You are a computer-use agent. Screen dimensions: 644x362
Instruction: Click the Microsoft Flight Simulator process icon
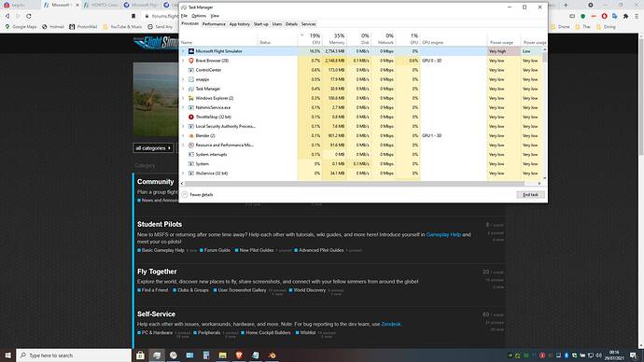[x=191, y=51]
